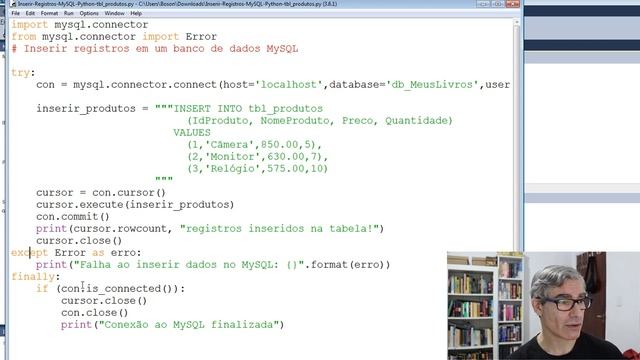The image size is (640, 360).
Task: Click the line 'cursor = con.cursor()'
Action: click(101, 193)
